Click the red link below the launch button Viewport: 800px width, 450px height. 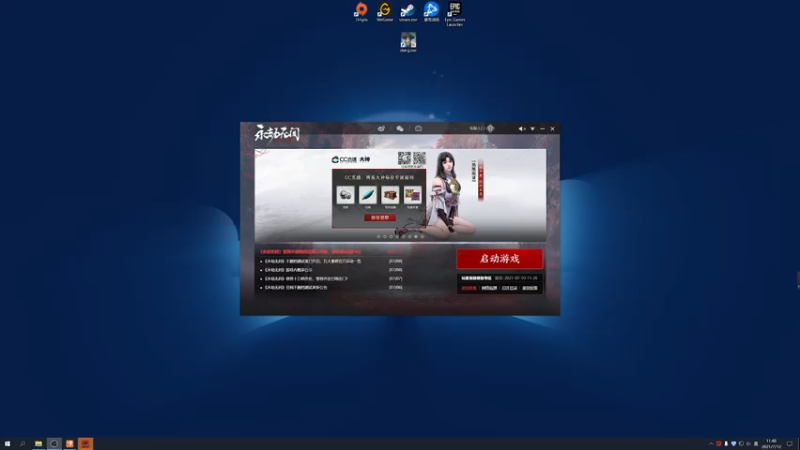[x=468, y=288]
